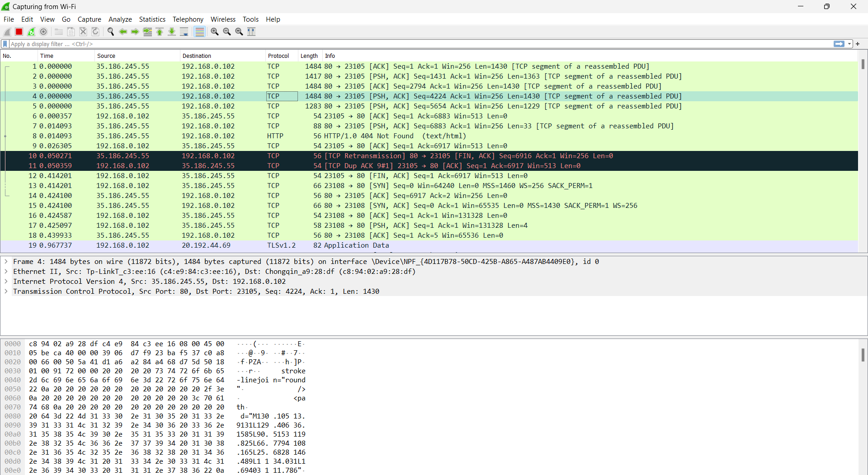Restart the current capture

point(31,32)
